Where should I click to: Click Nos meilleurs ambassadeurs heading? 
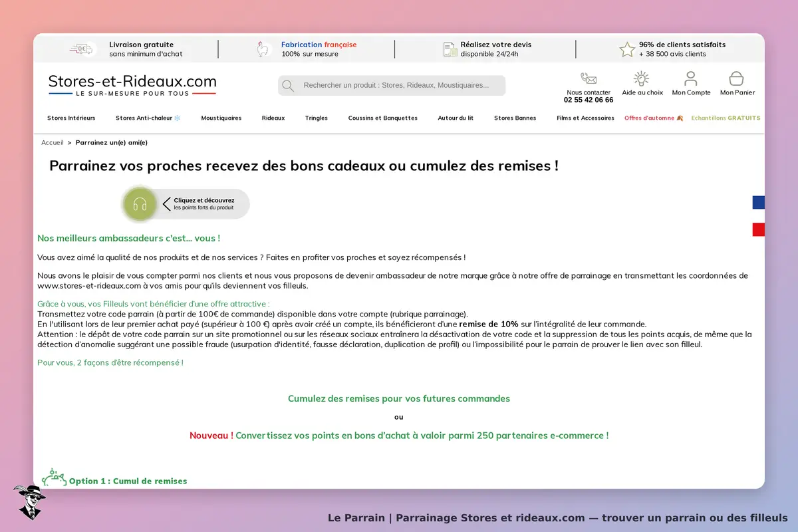tap(128, 238)
